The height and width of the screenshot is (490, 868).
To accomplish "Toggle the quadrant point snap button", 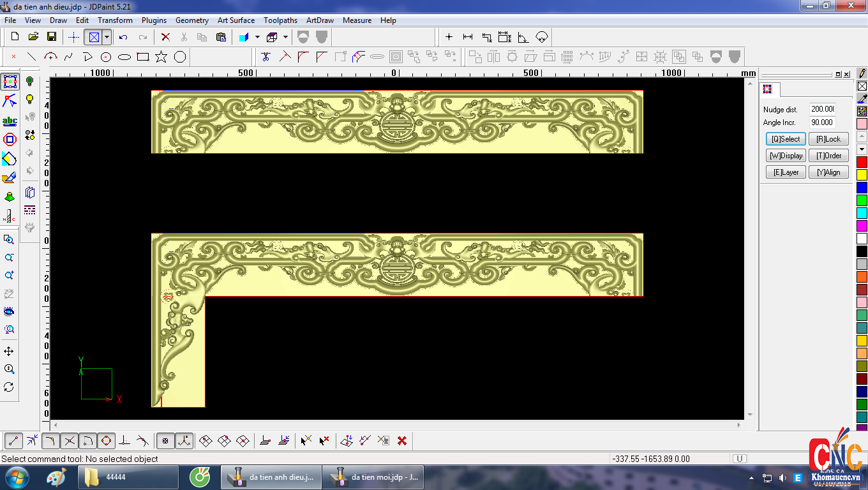I will (x=106, y=440).
